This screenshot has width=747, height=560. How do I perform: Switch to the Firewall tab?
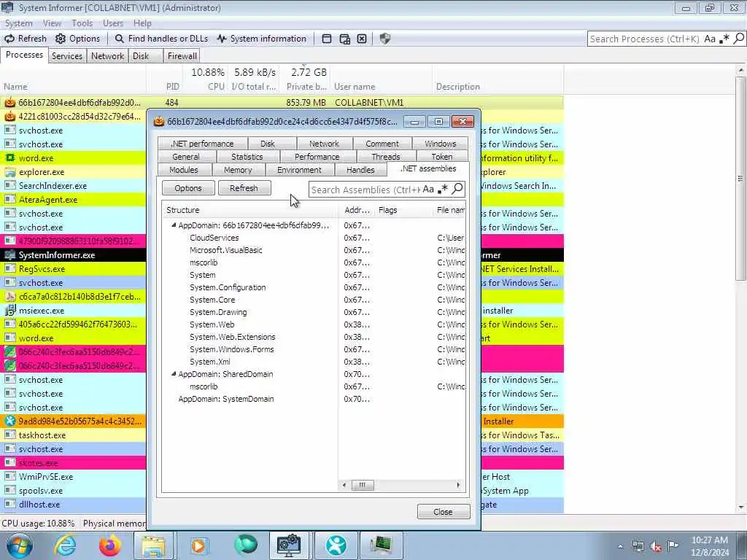pyautogui.click(x=182, y=55)
